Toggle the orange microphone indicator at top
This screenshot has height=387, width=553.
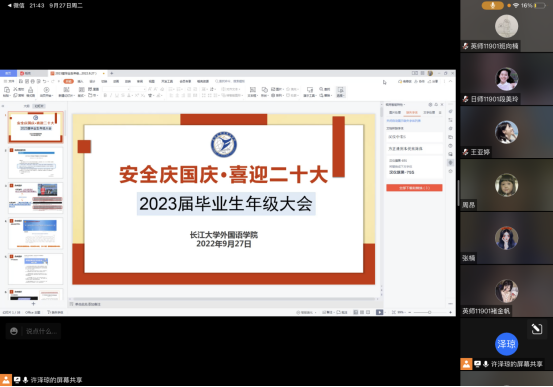coord(492,5)
